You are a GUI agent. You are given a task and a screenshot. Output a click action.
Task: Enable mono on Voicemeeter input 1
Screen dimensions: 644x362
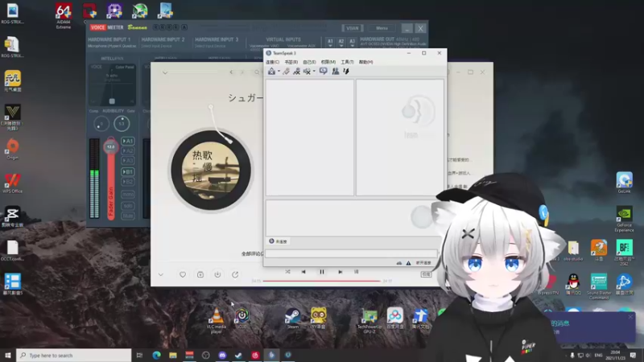(128, 194)
